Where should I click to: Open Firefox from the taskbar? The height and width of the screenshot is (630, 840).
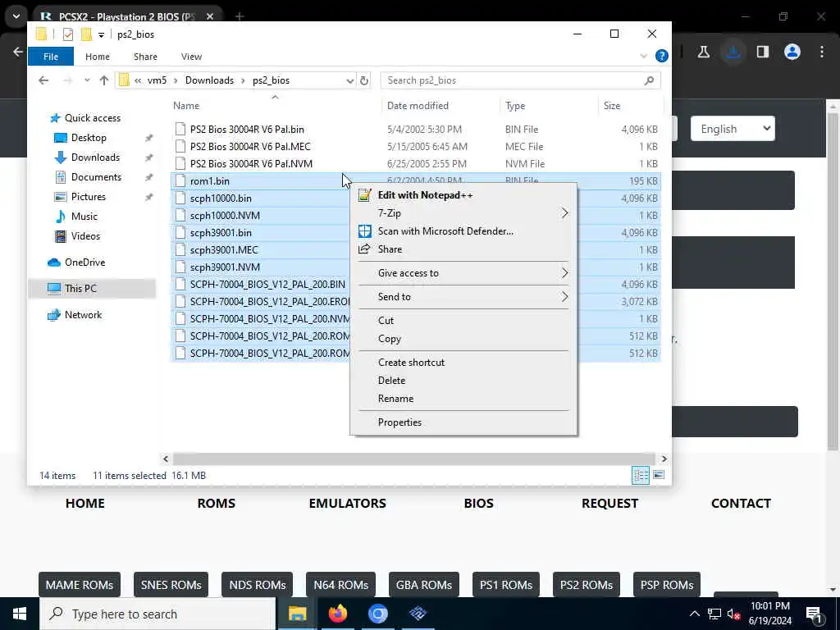[x=337, y=614]
